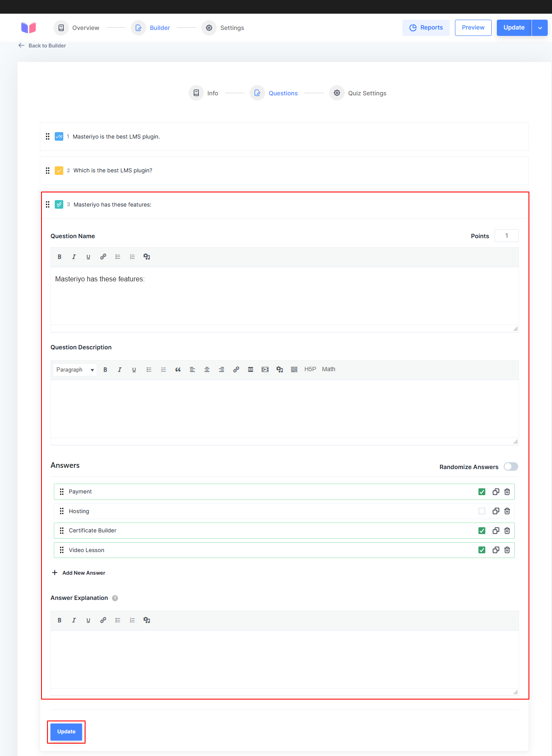The height and width of the screenshot is (756, 552).
Task: Open the Reports page
Action: point(426,28)
